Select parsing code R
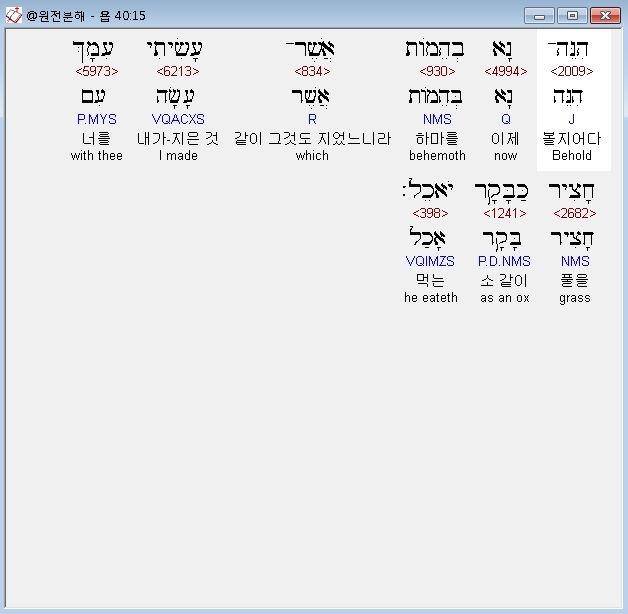The height and width of the screenshot is (614, 628). coord(312,119)
